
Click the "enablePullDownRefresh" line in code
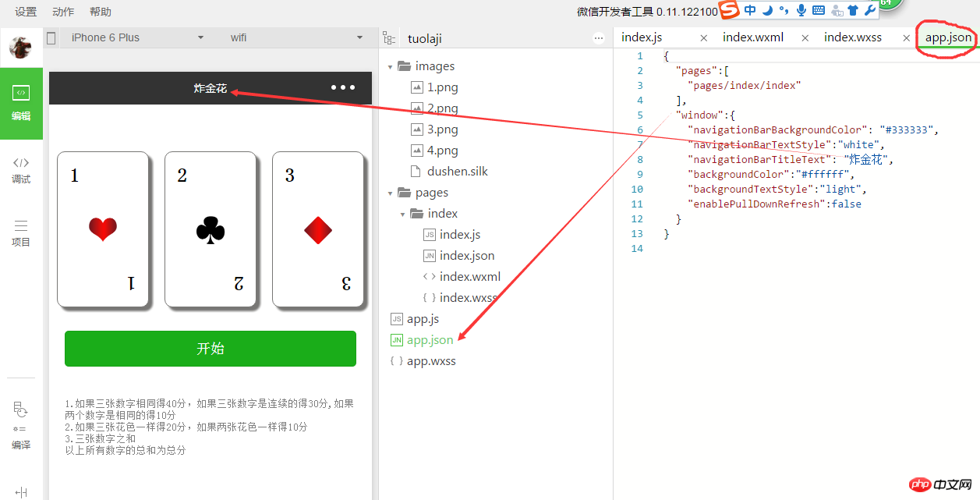774,204
